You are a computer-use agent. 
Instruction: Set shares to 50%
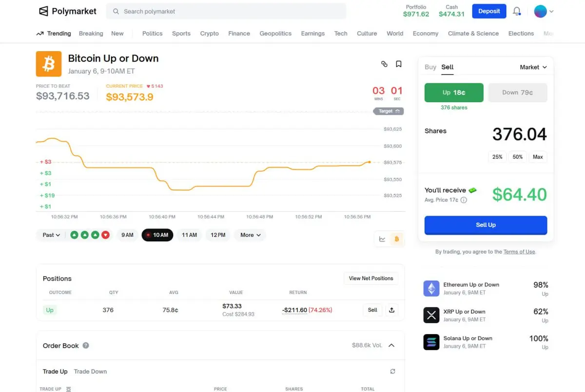pyautogui.click(x=518, y=157)
